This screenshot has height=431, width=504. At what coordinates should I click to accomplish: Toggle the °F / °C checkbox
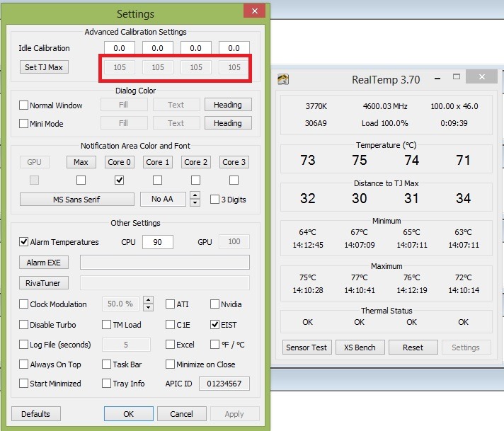(214, 345)
